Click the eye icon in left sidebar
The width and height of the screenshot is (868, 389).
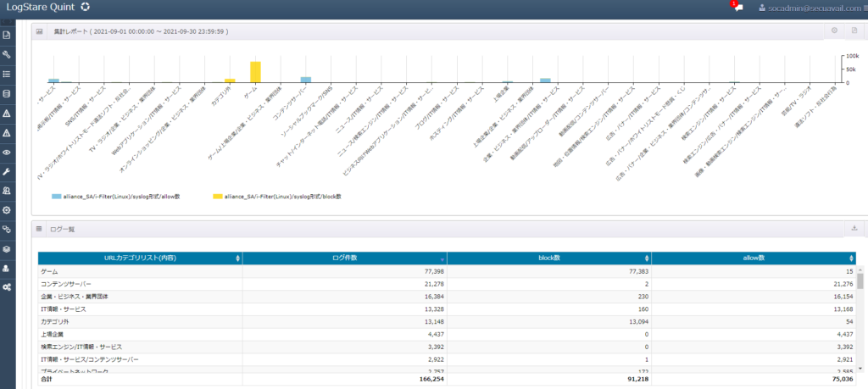tap(7, 153)
